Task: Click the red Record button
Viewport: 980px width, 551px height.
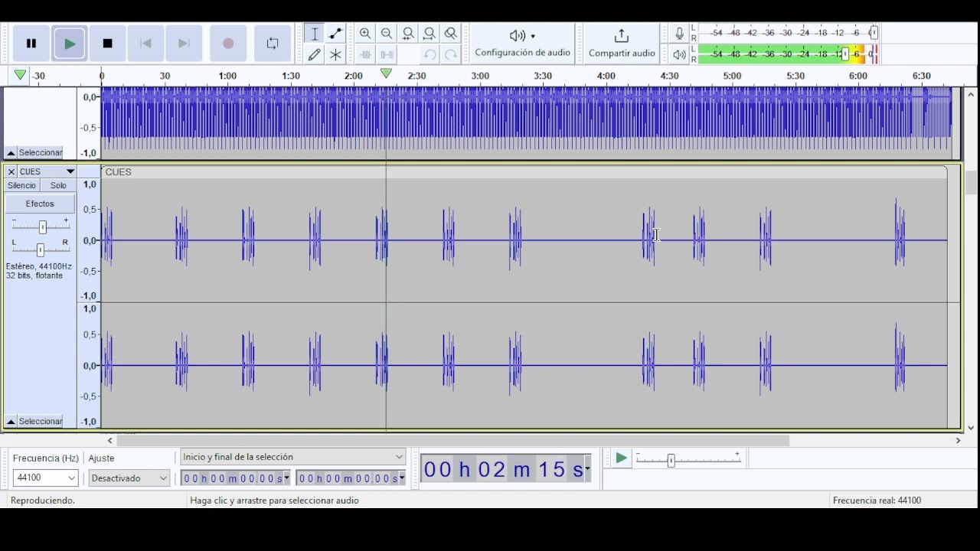Action: (228, 44)
